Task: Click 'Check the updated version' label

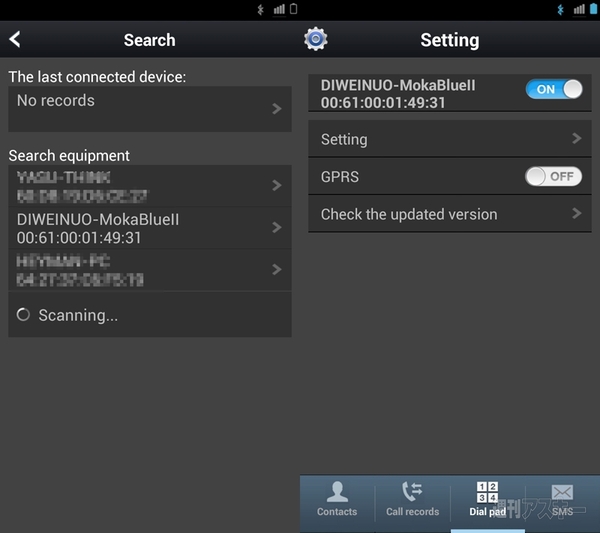Action: coord(409,214)
